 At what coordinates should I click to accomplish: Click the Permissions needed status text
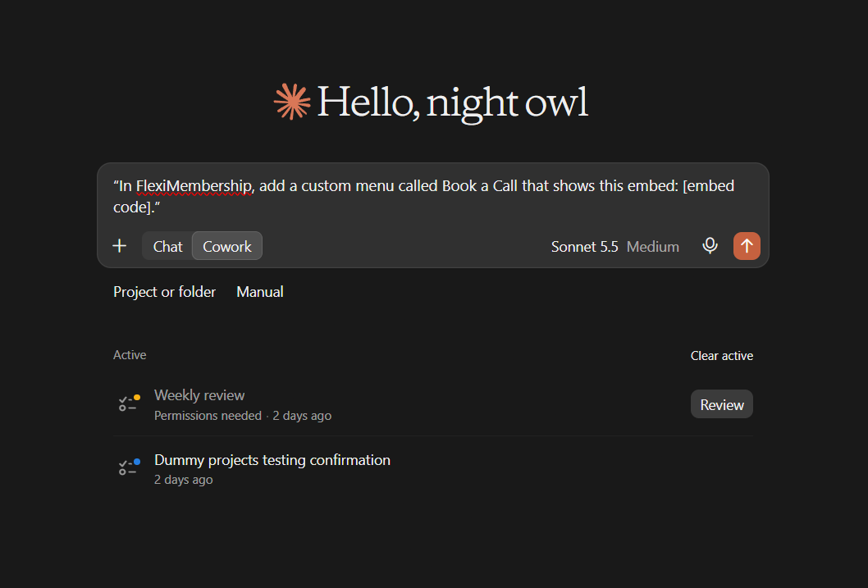pos(208,416)
